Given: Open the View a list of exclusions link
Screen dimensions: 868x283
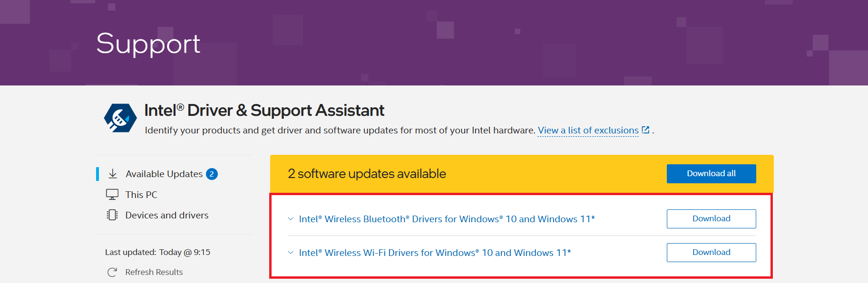Looking at the screenshot, I should 588,130.
